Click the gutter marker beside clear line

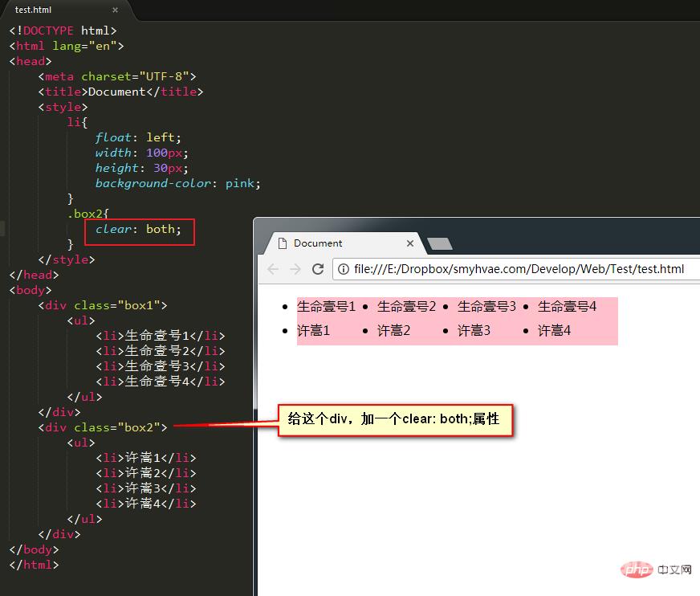click(x=2, y=229)
